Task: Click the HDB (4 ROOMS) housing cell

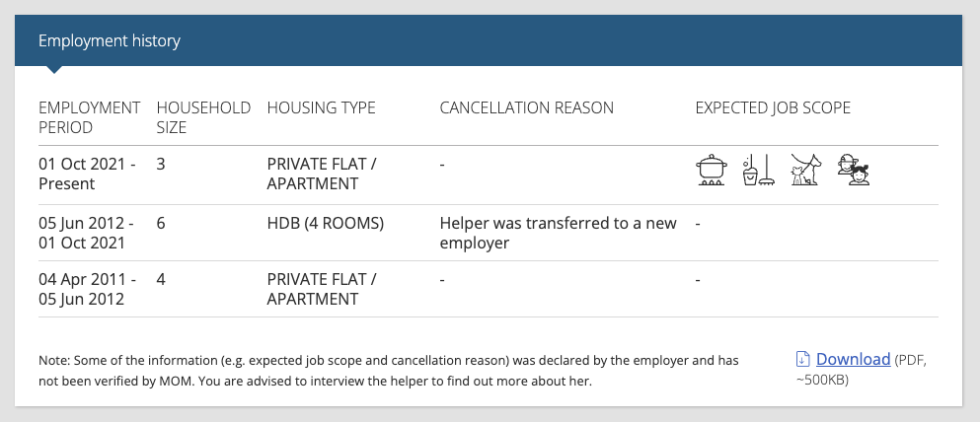Action: click(x=325, y=223)
